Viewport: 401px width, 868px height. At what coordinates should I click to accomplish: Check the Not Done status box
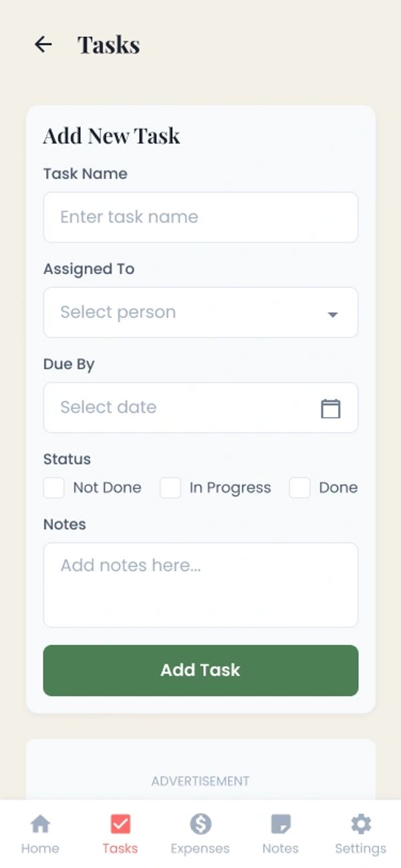(54, 488)
